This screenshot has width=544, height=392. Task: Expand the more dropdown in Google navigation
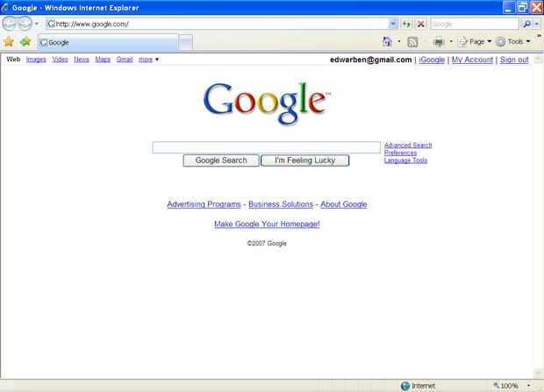(148, 60)
